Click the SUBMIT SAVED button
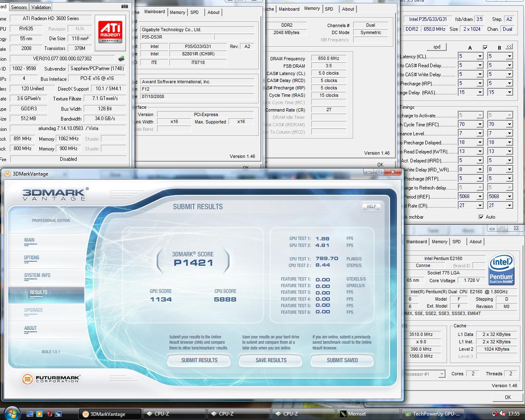 (342, 360)
